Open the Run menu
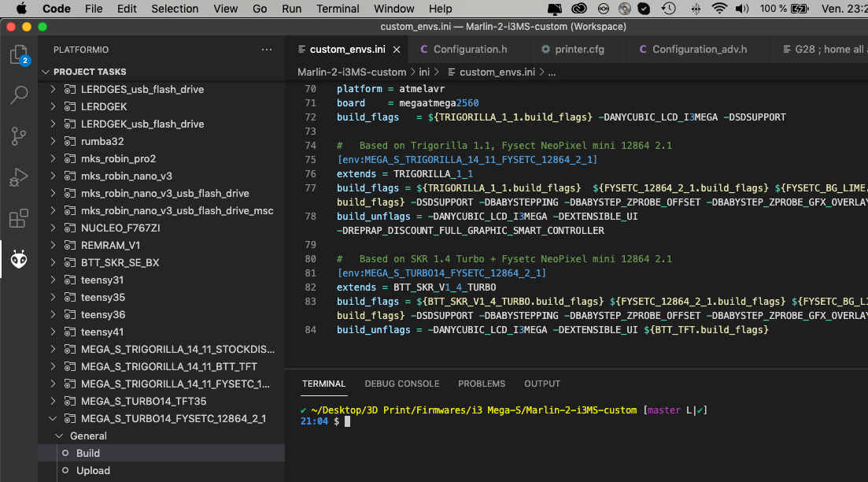868x482 pixels. tap(292, 9)
